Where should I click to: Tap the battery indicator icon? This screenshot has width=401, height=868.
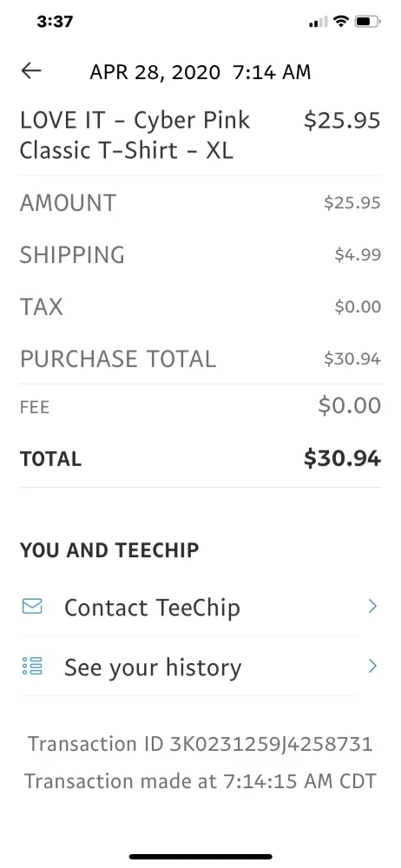point(367,22)
